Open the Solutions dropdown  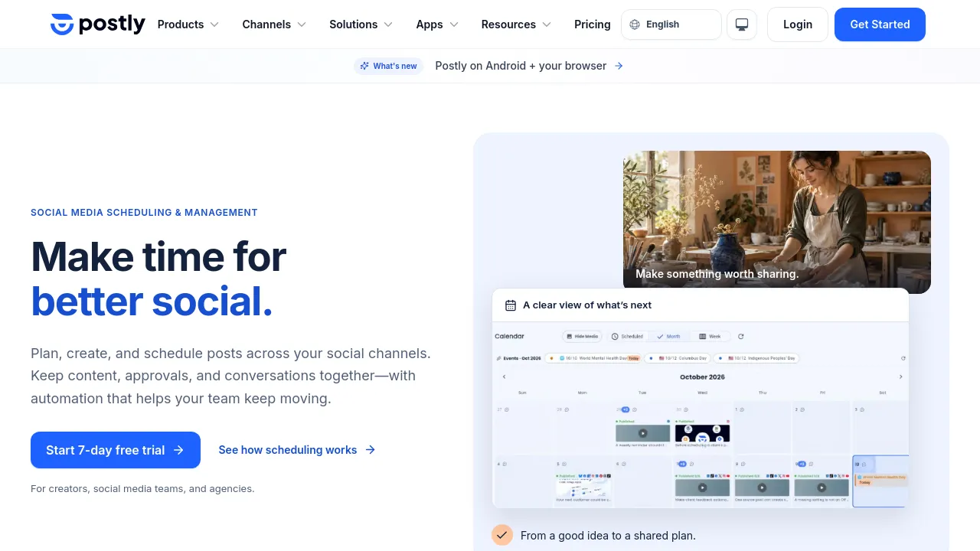[x=361, y=24]
